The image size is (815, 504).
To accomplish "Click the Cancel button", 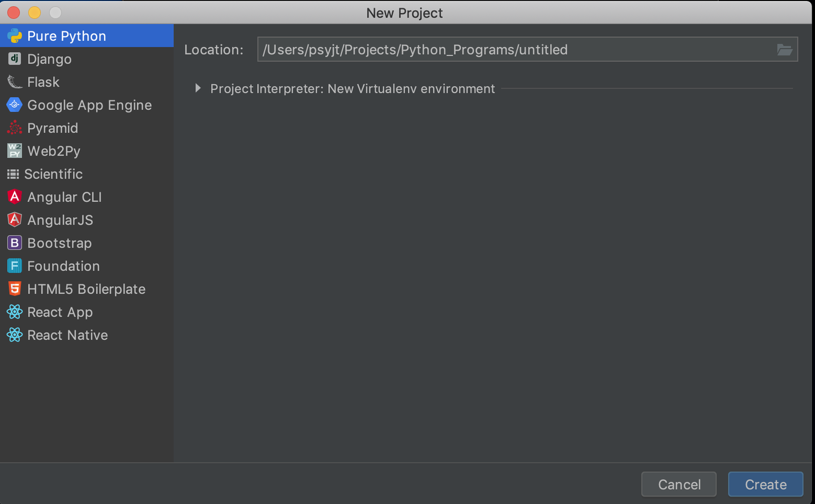I will pos(679,484).
